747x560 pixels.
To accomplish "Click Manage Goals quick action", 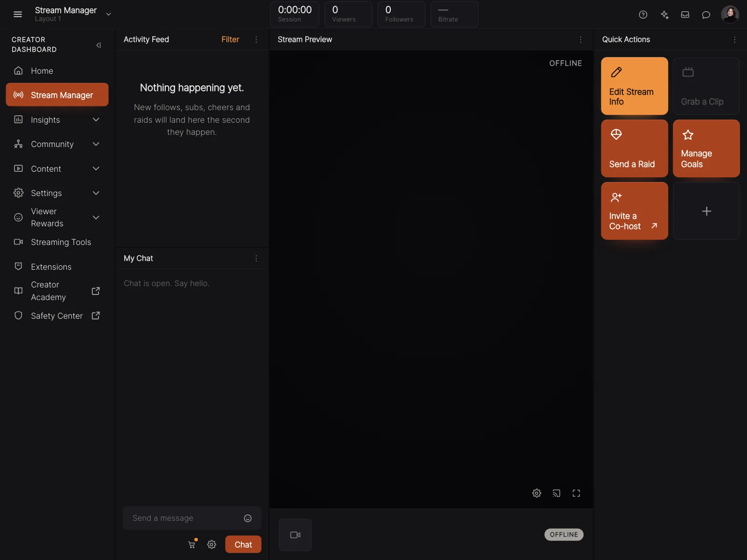I will (706, 148).
